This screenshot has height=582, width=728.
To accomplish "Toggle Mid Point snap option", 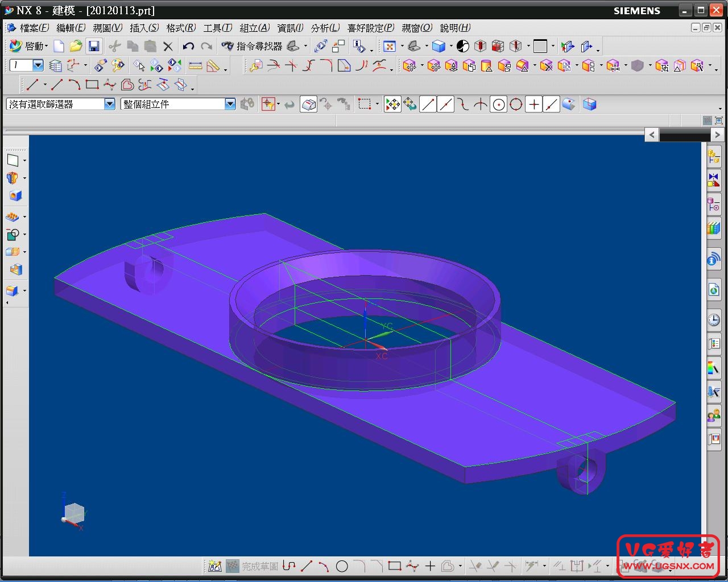I will [445, 104].
